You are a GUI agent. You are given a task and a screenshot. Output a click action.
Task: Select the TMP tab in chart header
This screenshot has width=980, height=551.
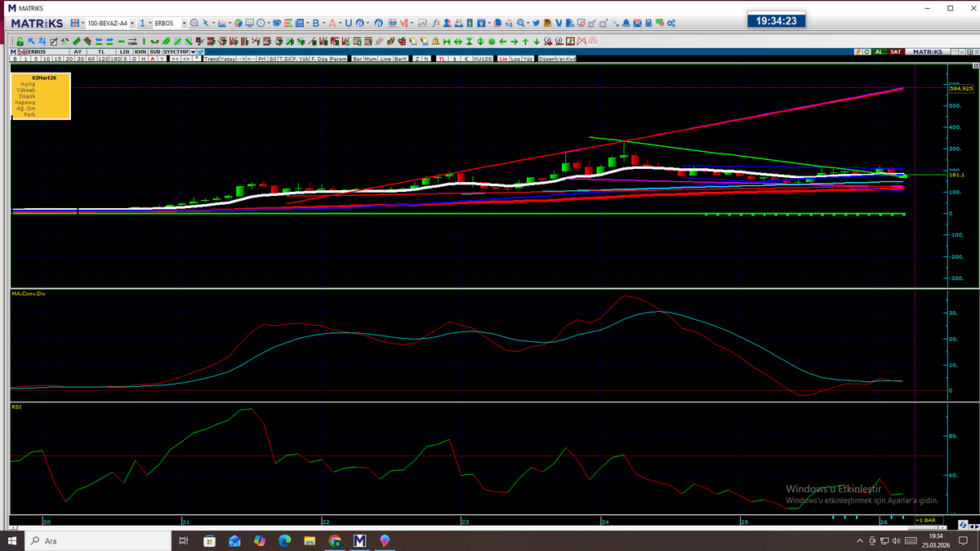click(182, 51)
